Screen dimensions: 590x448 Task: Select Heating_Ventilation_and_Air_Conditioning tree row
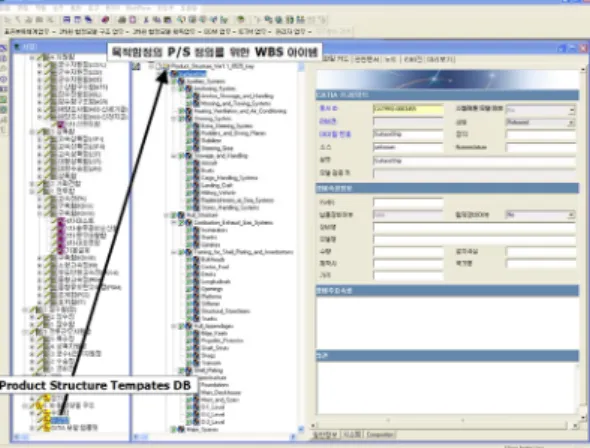point(240,111)
